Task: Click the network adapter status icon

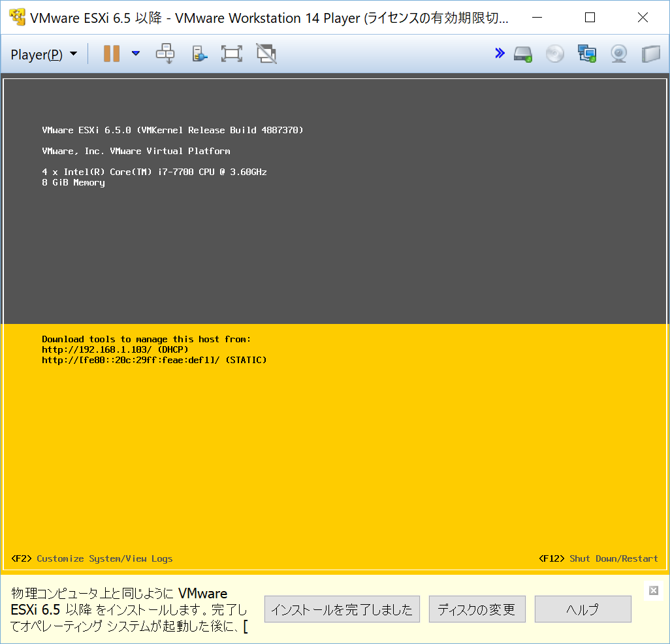Action: click(x=586, y=54)
